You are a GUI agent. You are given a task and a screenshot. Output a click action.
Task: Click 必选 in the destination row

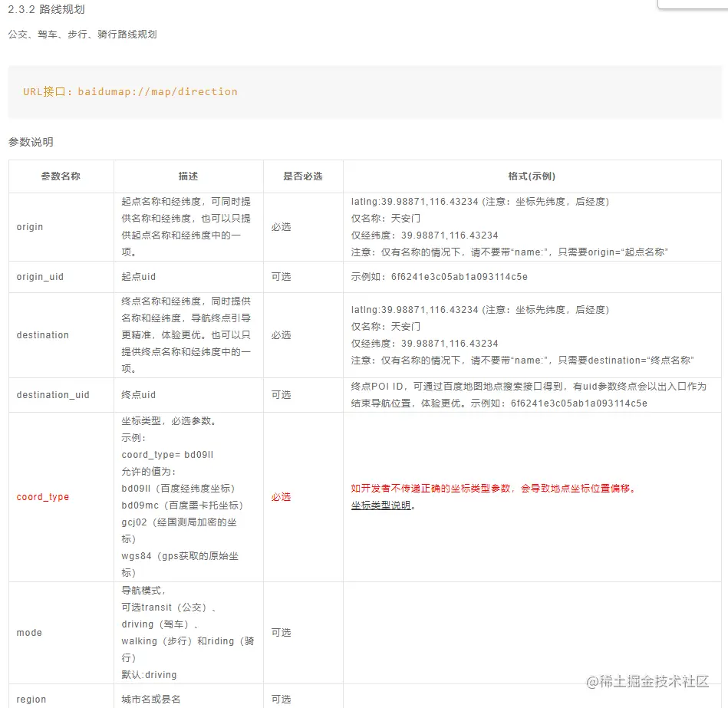pyautogui.click(x=281, y=334)
